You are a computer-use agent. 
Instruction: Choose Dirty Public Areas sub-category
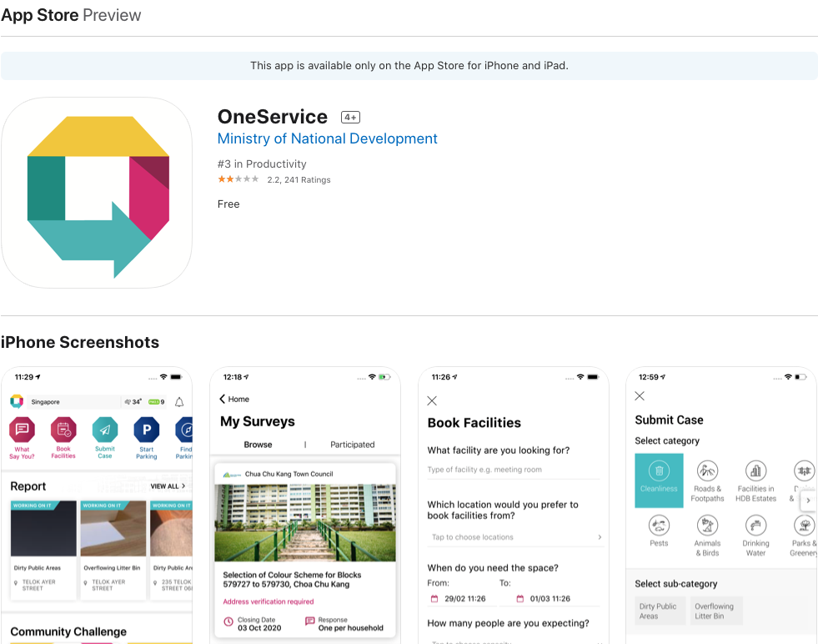[658, 611]
